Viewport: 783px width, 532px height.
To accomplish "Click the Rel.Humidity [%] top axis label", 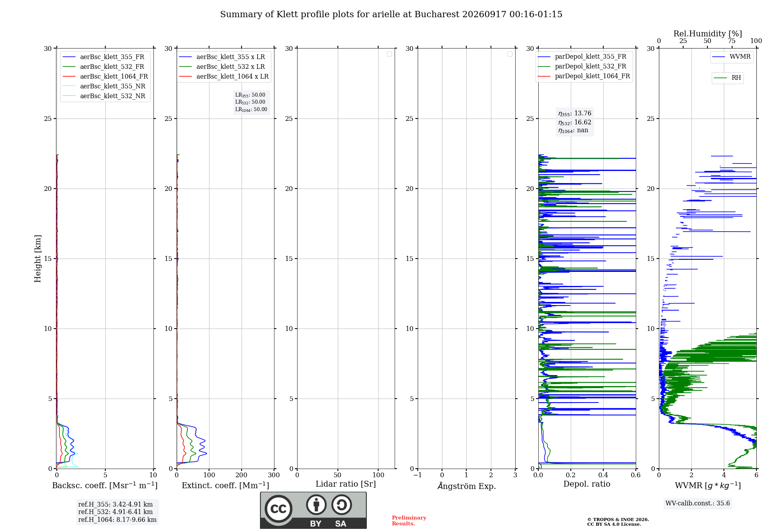I will [707, 34].
